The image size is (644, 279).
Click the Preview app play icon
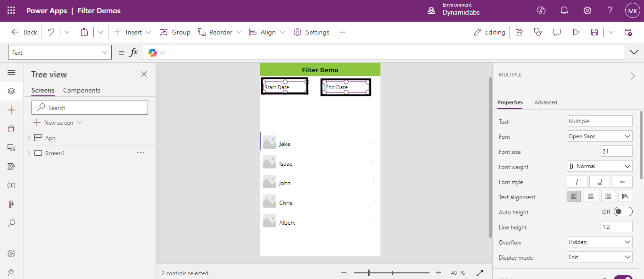(x=576, y=32)
